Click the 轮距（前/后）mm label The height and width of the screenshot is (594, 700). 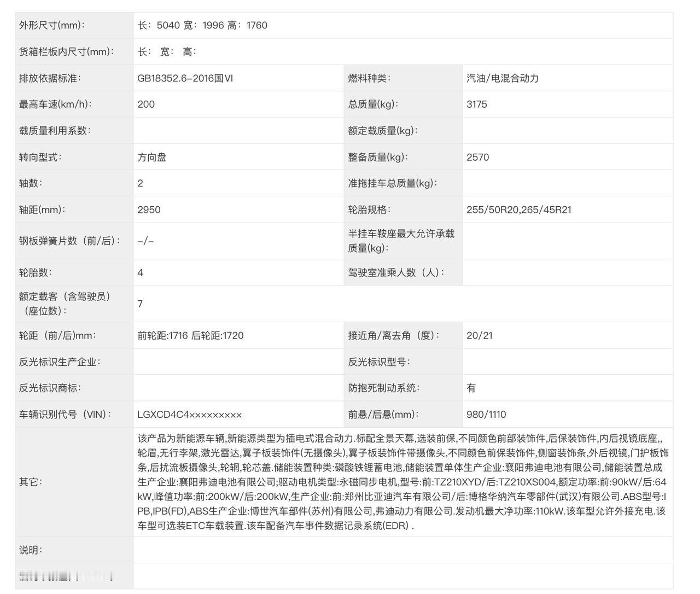[59, 335]
